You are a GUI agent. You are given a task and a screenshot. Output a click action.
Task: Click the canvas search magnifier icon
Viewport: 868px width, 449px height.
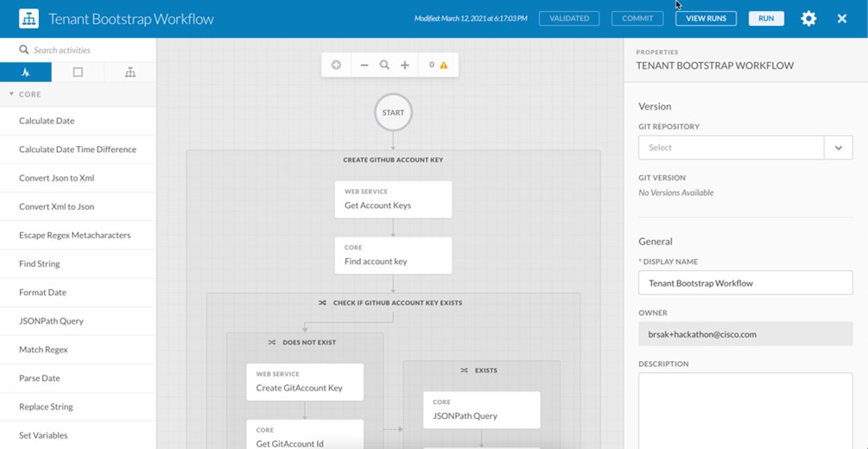(384, 65)
